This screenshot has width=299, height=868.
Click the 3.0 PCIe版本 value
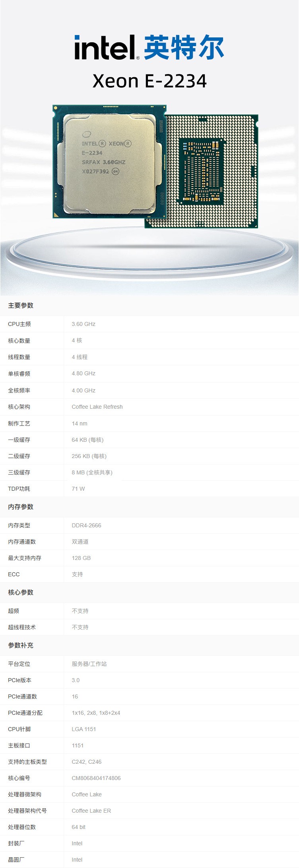coord(76,680)
